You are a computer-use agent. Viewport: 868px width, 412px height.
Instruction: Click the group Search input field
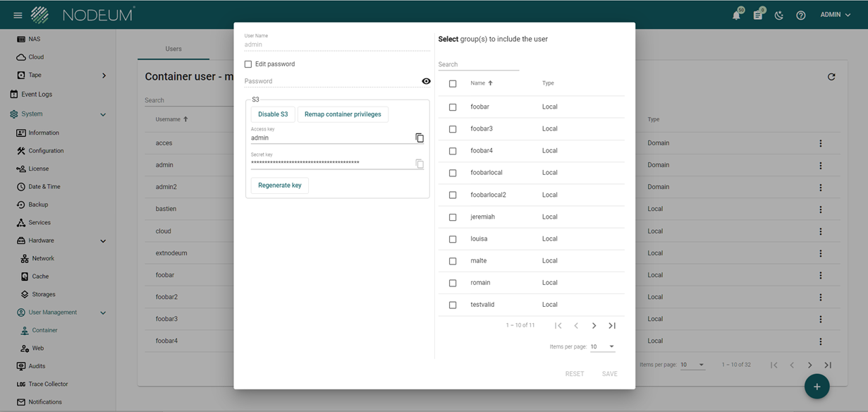(478, 64)
